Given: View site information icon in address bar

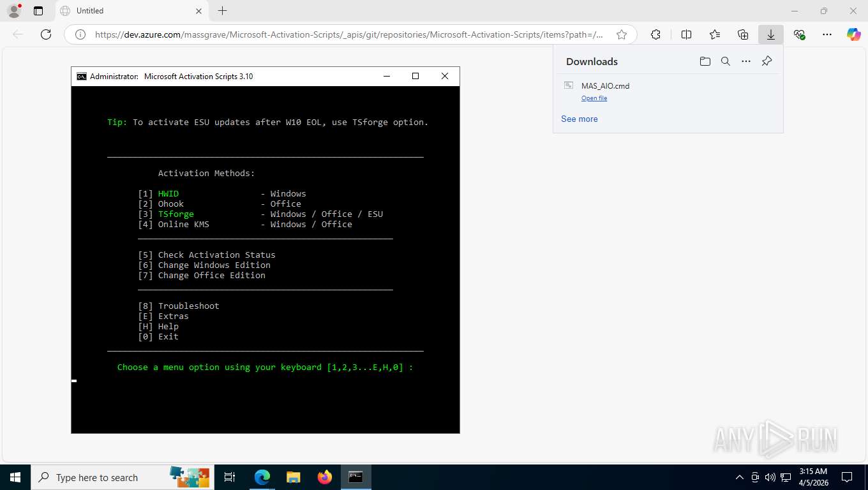Looking at the screenshot, I should (x=80, y=35).
